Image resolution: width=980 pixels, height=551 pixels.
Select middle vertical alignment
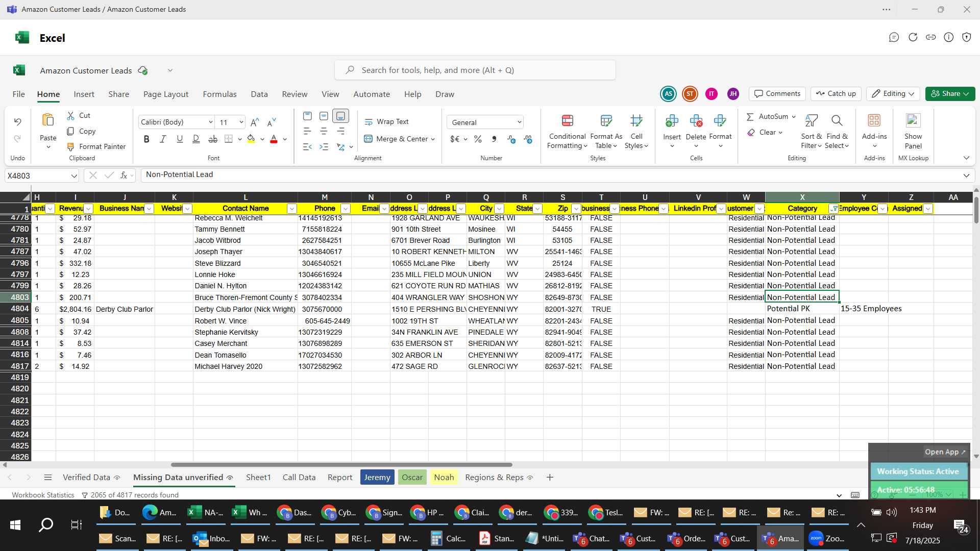coord(324,116)
